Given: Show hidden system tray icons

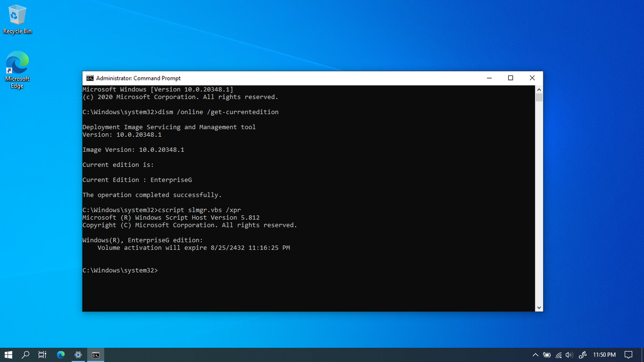Looking at the screenshot, I should pos(535,355).
